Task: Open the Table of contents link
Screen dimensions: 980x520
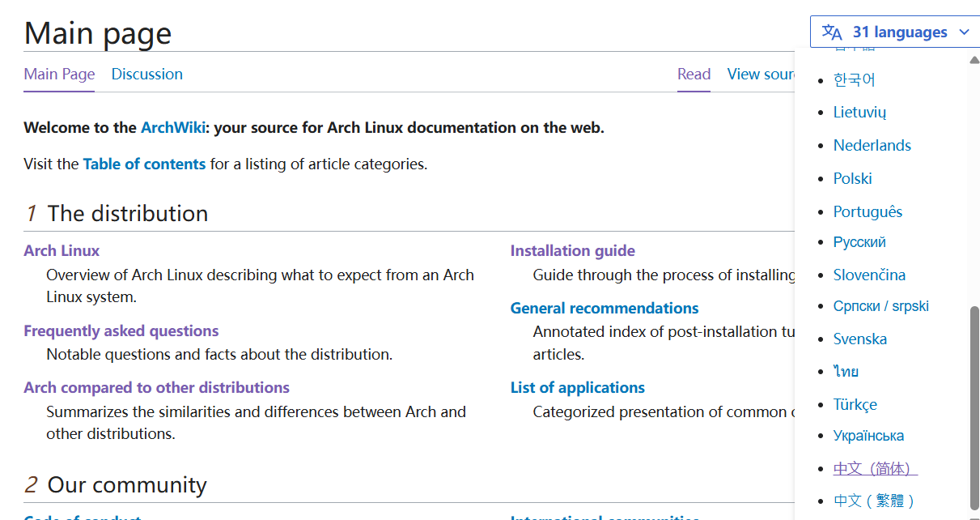Action: [144, 164]
